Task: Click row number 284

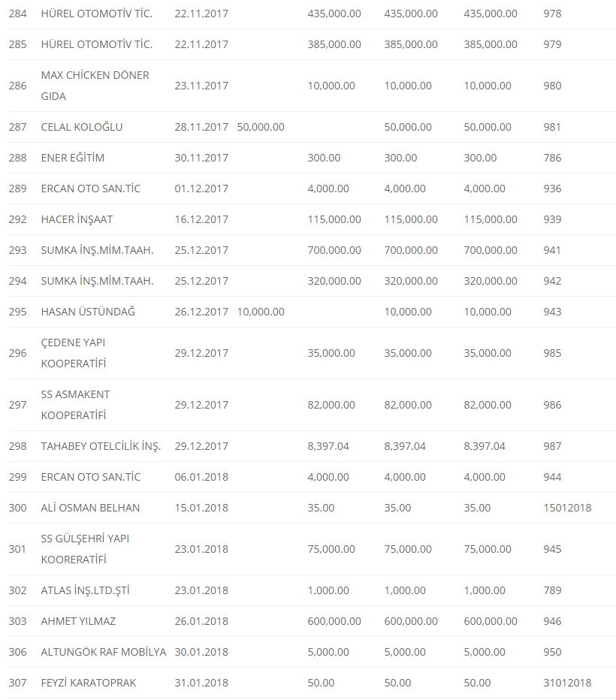Action: coord(17,14)
